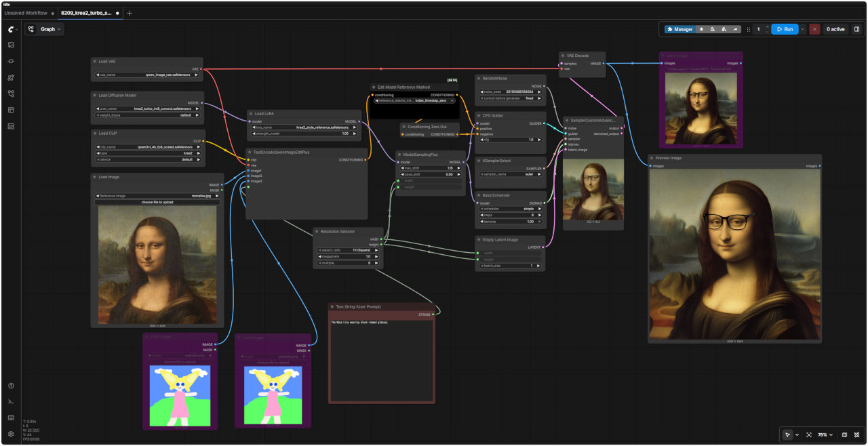Increase the queue batch count stepper

click(x=768, y=27)
